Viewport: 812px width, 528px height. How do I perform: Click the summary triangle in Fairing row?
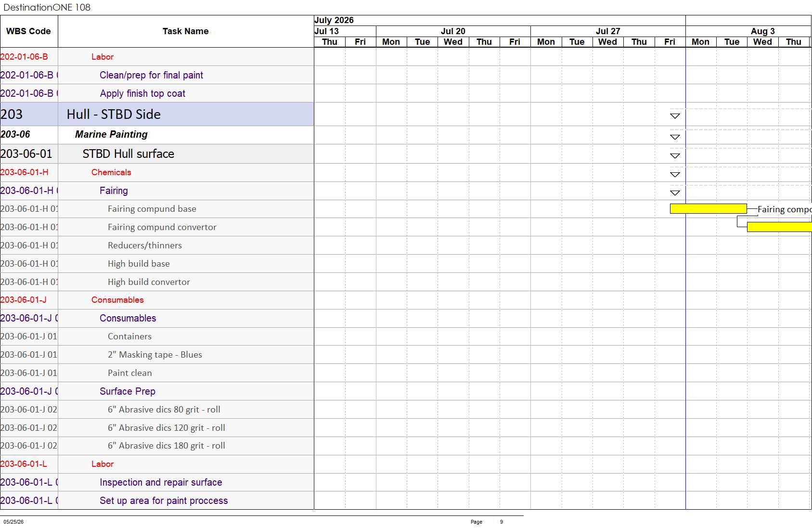(x=675, y=193)
